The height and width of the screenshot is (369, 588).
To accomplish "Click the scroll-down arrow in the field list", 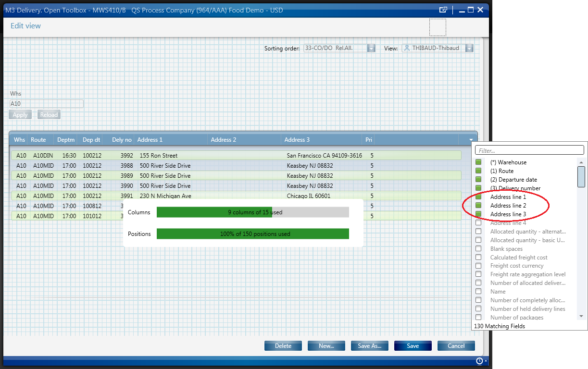I will [x=581, y=316].
